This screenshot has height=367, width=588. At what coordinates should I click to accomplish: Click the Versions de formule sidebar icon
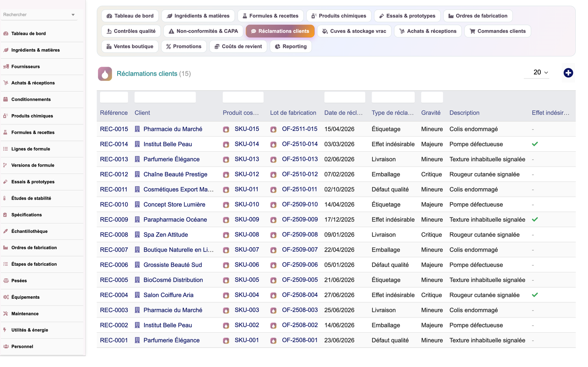(6, 165)
